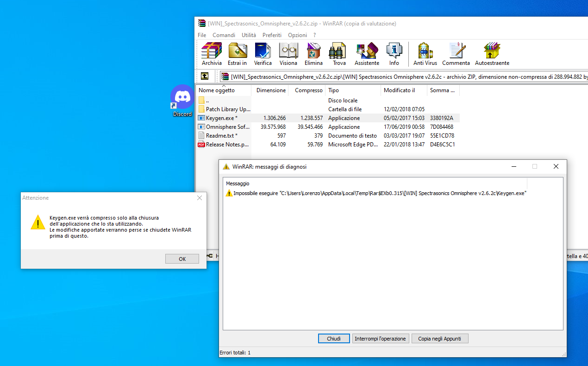Open the Comandi menu
This screenshot has height=366, width=588.
[x=224, y=35]
